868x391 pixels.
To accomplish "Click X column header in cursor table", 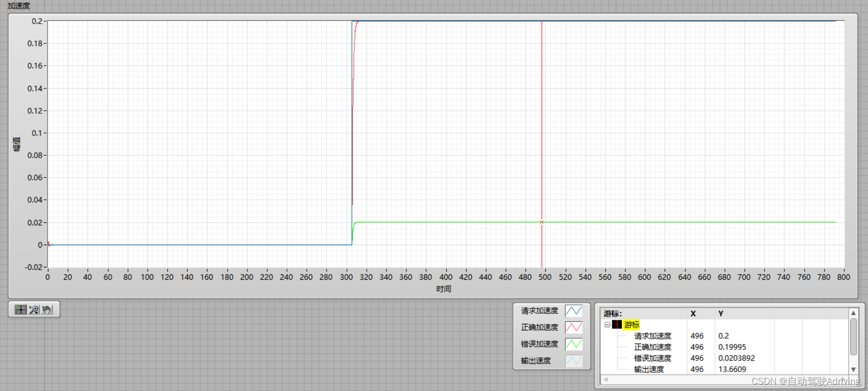I will pyautogui.click(x=693, y=314).
